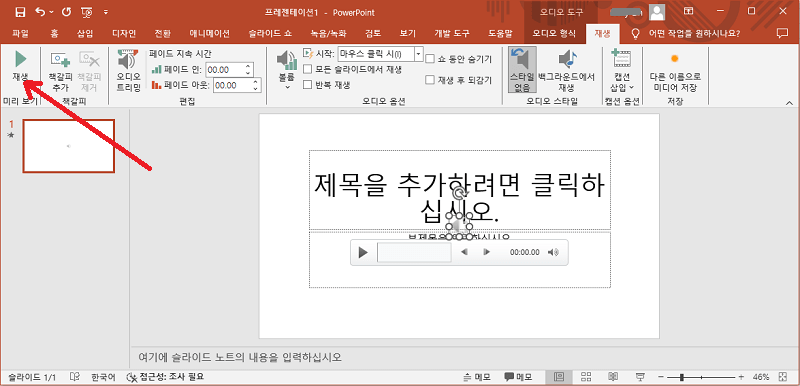Open the 오디오 트리밍 tool
Screen dimensions: 800x386
click(x=128, y=70)
